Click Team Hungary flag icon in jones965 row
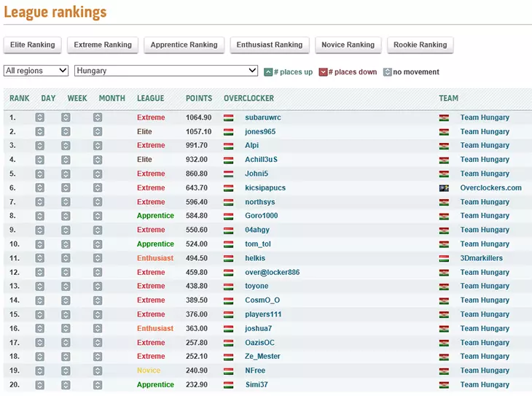This screenshot has height=396, width=532. click(x=444, y=132)
